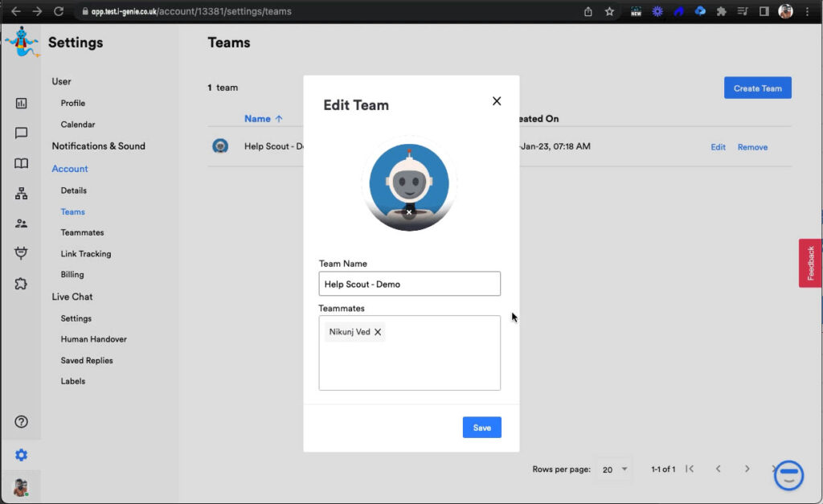Open the knowledge base book icon

pos(22,163)
